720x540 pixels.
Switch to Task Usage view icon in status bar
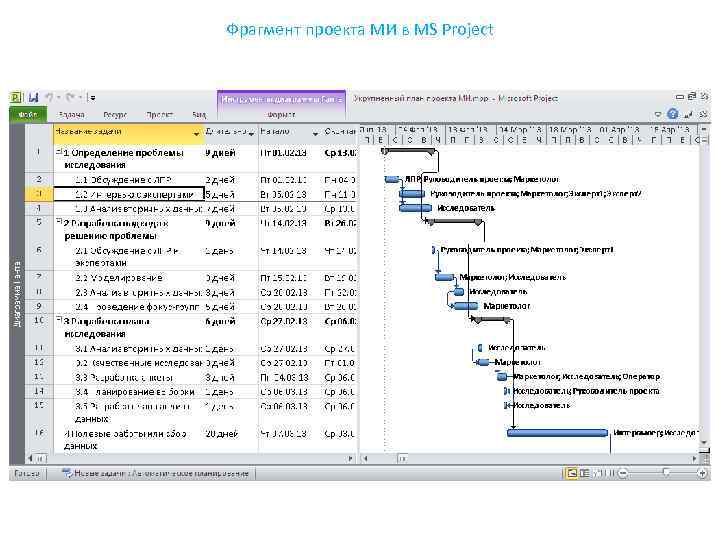coord(584,473)
